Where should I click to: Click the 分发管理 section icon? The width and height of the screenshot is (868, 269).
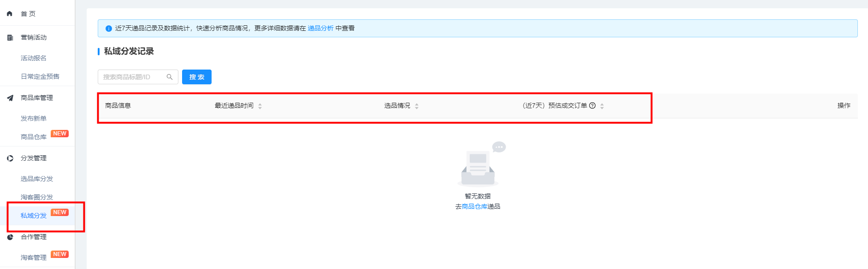[10, 158]
